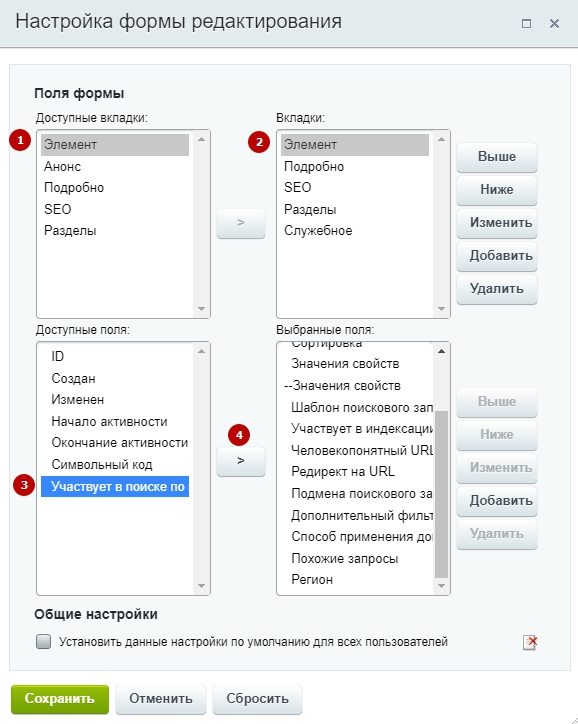Maximize the form settings dialog

(526, 23)
